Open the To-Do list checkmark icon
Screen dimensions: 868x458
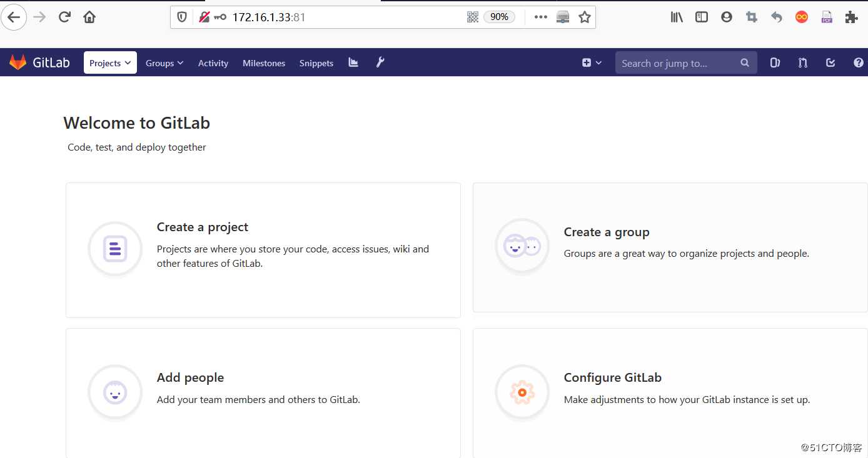point(830,62)
